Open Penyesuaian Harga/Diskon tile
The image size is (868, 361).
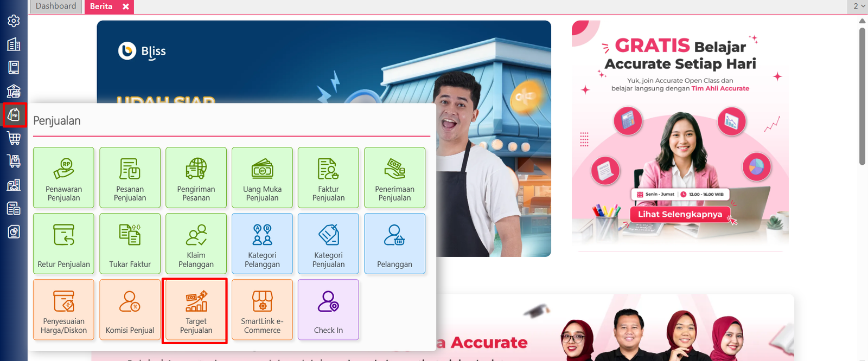tap(63, 310)
